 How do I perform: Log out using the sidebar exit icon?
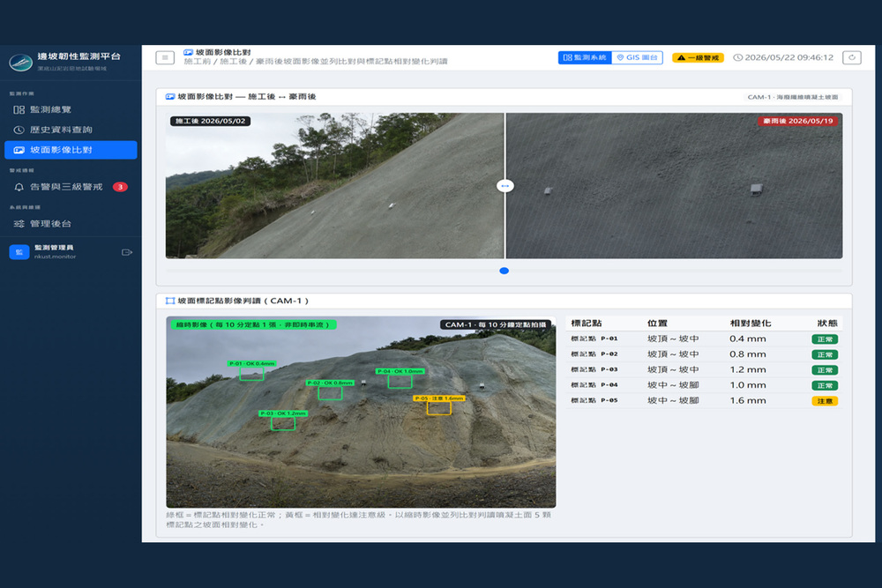[126, 252]
